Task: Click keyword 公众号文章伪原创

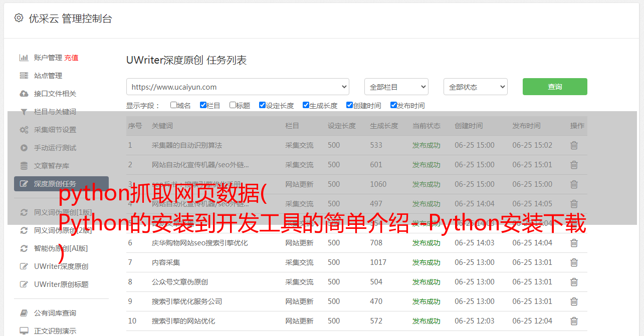Action: pyautogui.click(x=180, y=282)
